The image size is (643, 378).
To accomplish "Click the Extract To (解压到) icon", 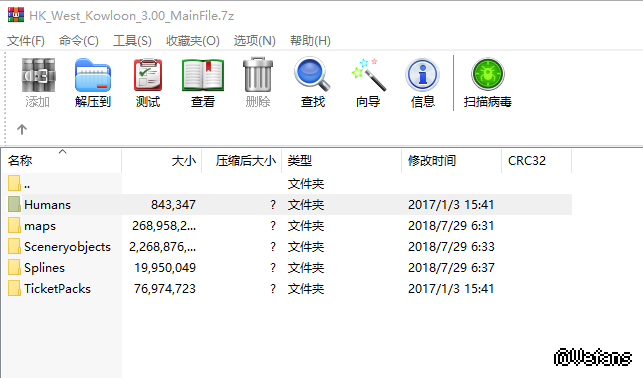I will (93, 82).
